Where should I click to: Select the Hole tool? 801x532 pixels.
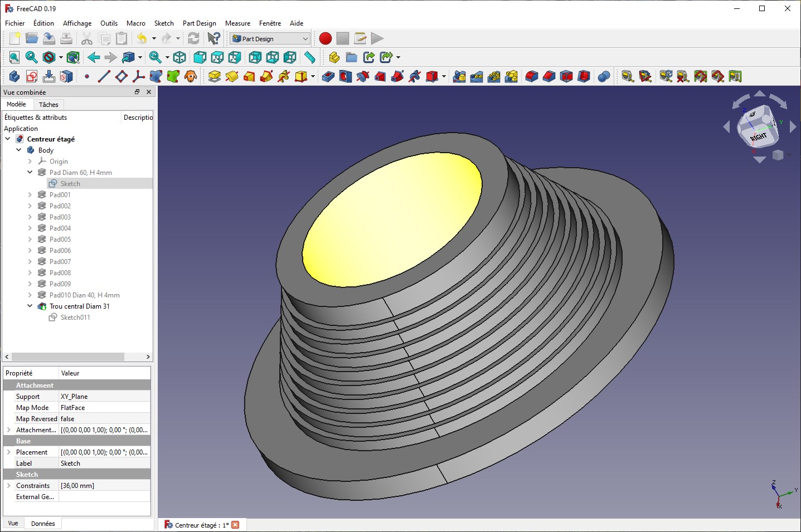pyautogui.click(x=346, y=76)
